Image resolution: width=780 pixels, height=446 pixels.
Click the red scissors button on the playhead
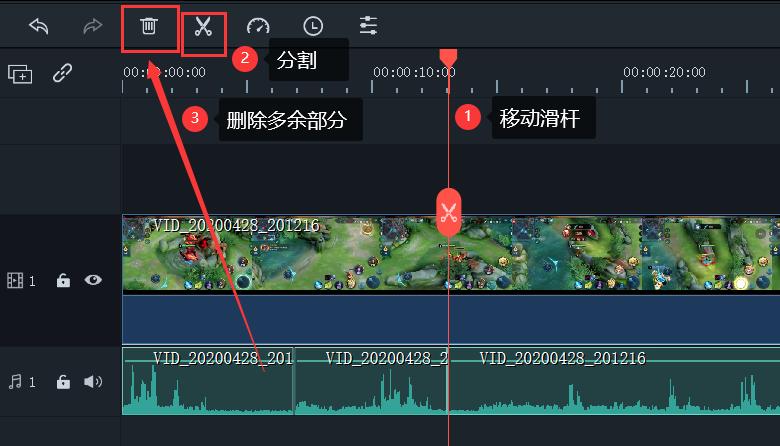(x=449, y=212)
